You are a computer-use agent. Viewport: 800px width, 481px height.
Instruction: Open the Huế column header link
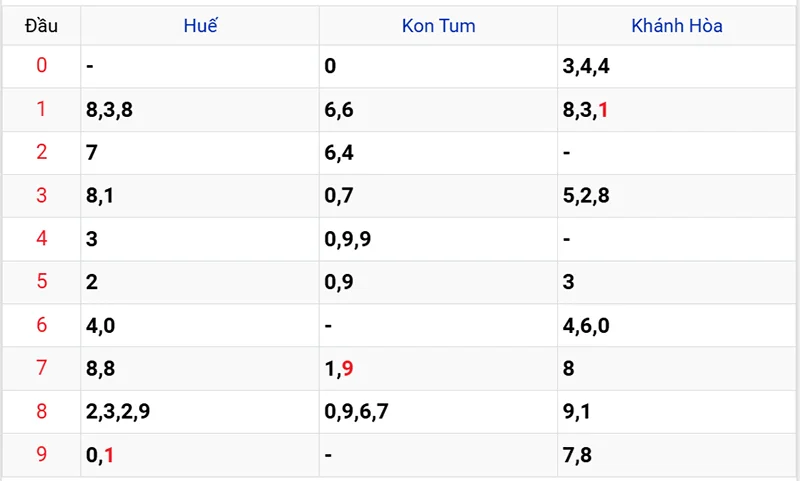(x=200, y=26)
